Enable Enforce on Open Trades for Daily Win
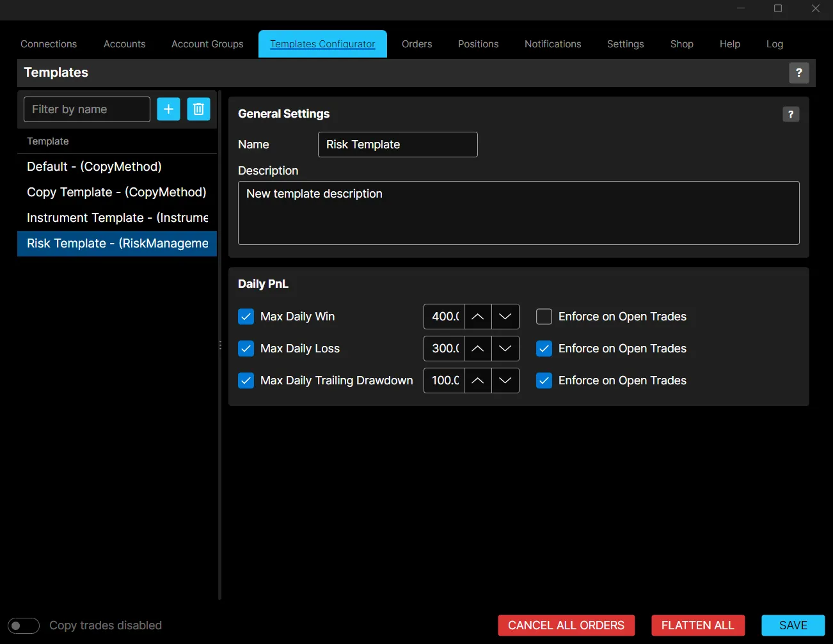833x644 pixels. click(544, 317)
